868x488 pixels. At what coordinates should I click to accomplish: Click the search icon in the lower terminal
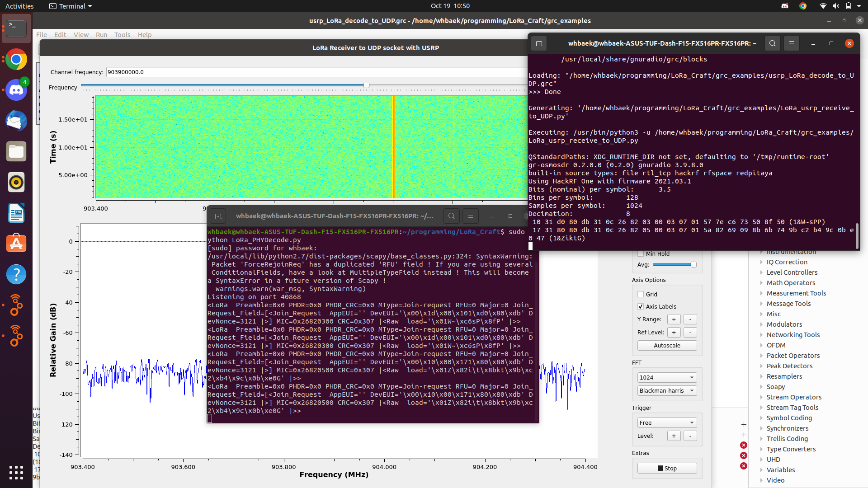[x=451, y=216]
